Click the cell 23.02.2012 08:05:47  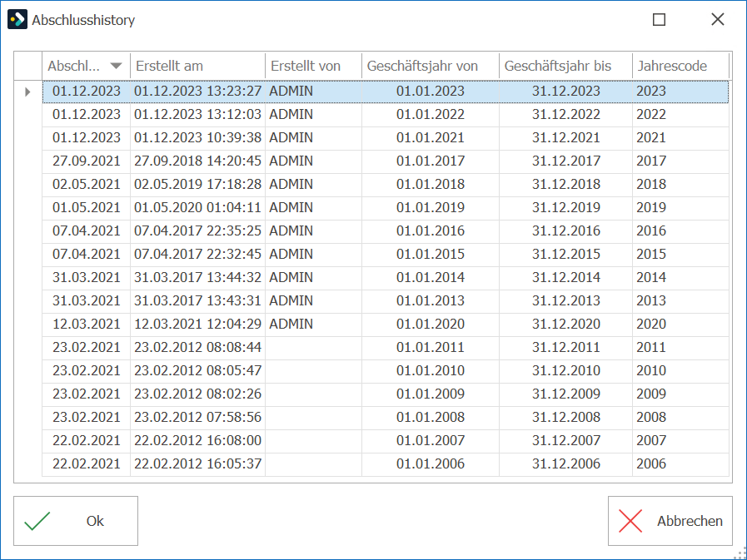(x=197, y=371)
